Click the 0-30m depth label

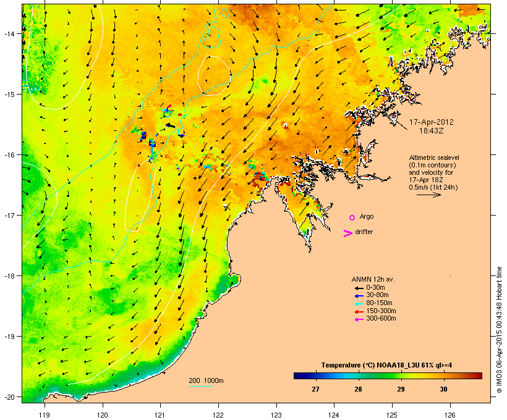[x=375, y=288]
